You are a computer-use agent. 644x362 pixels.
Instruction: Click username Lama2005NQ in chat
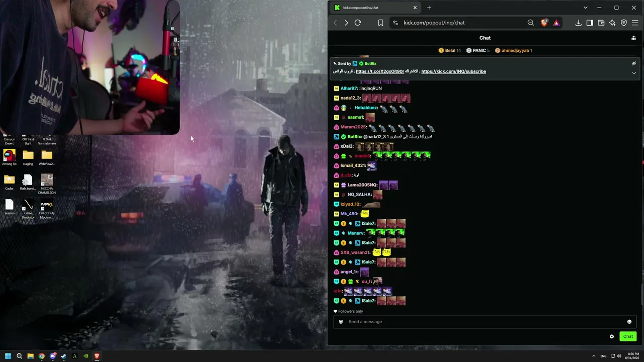(362, 185)
